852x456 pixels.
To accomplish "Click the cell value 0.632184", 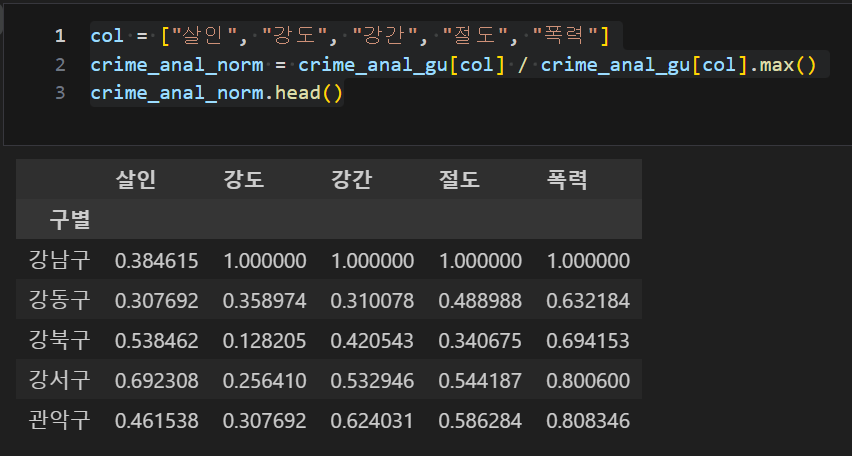I will coord(588,301).
